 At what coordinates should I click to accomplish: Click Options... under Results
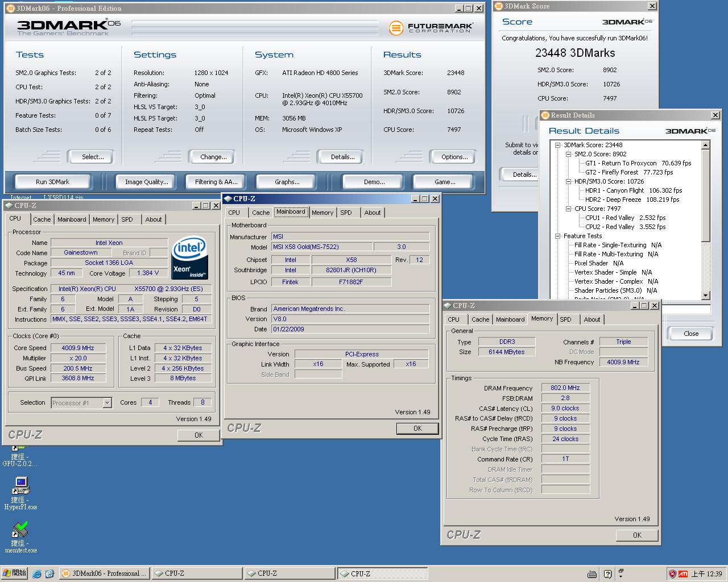(454, 157)
